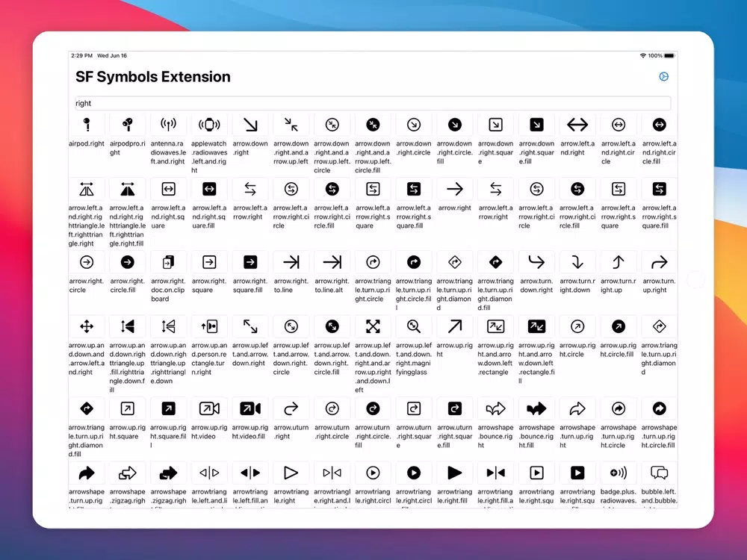Image resolution: width=747 pixels, height=560 pixels.
Task: Click the battery icon showing 100%
Action: point(669,56)
